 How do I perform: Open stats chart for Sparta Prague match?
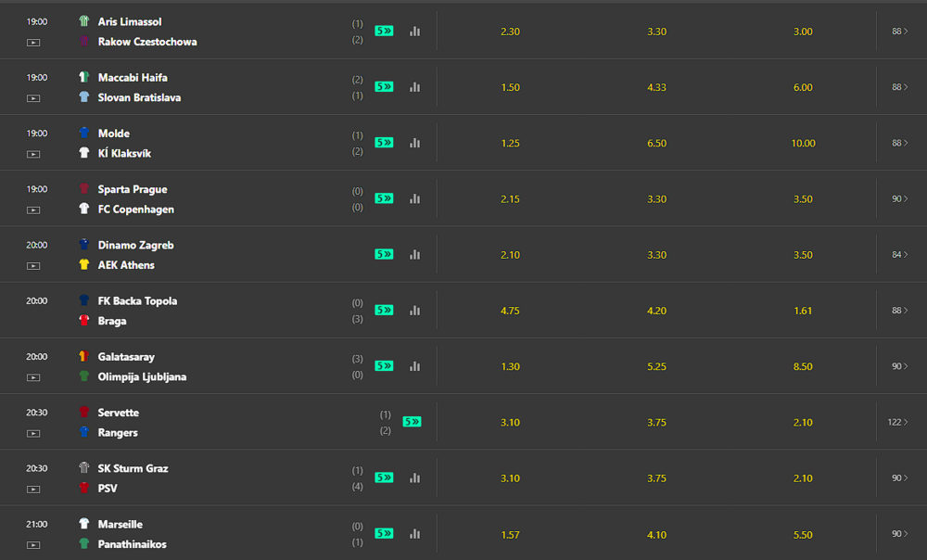pyautogui.click(x=415, y=198)
